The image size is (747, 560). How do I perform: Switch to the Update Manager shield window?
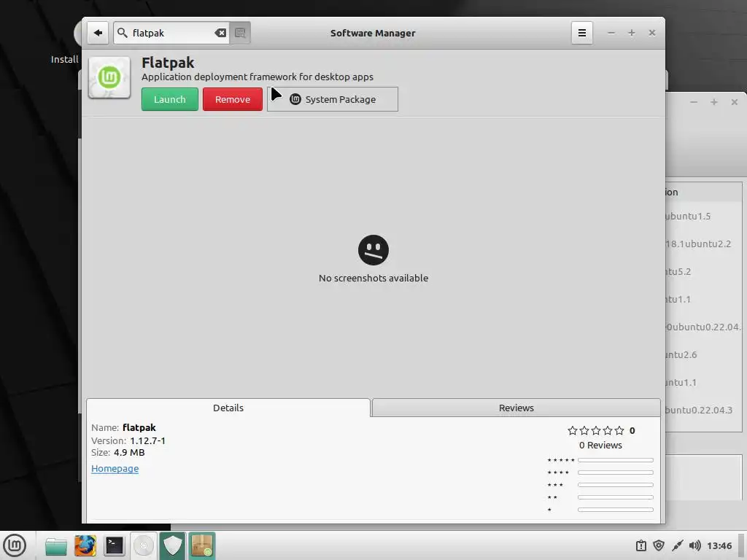click(x=172, y=545)
